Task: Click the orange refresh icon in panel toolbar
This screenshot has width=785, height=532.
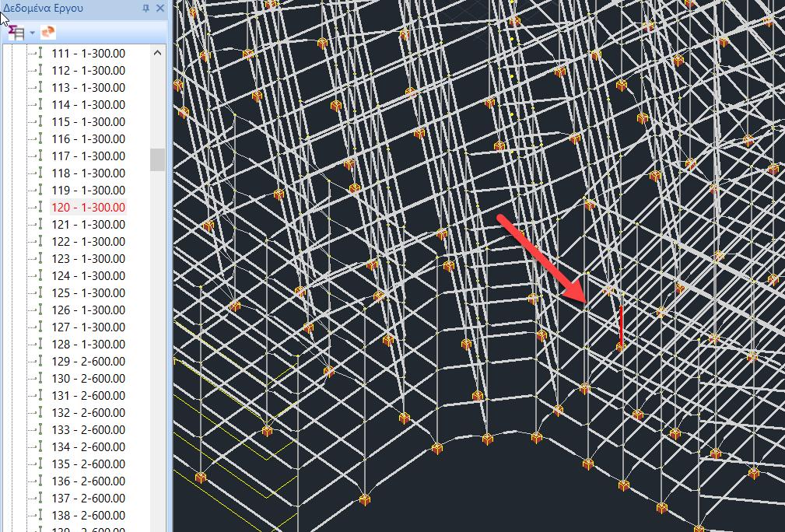Action: pos(48,33)
